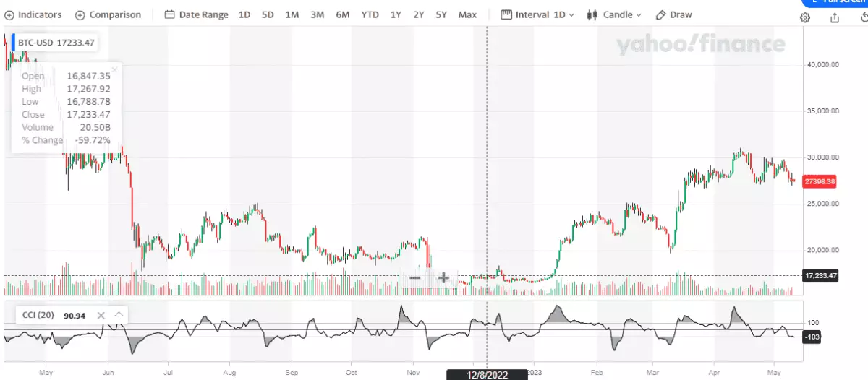Click the candlestick icon beside Candle
The image size is (868, 380).
(x=592, y=14)
